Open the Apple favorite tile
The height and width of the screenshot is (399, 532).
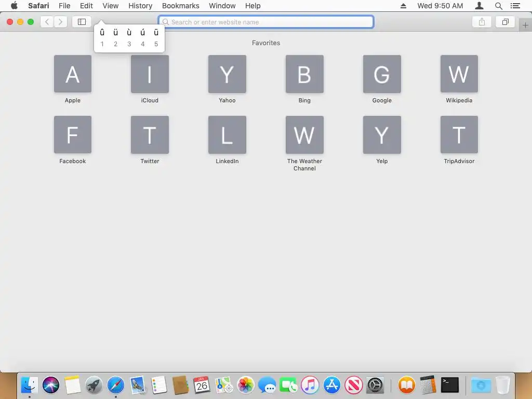coord(73,74)
